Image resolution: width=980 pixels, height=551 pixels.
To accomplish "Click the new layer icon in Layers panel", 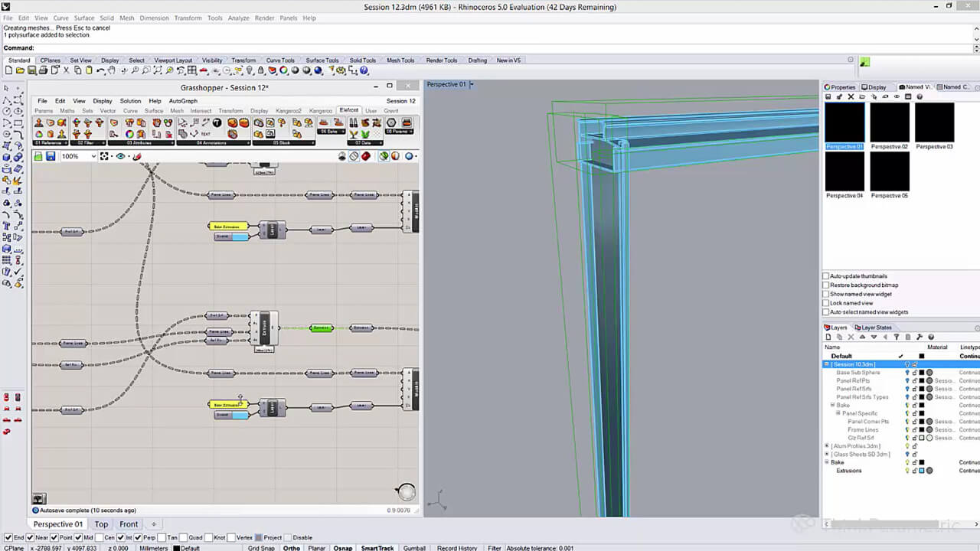I will pyautogui.click(x=828, y=337).
